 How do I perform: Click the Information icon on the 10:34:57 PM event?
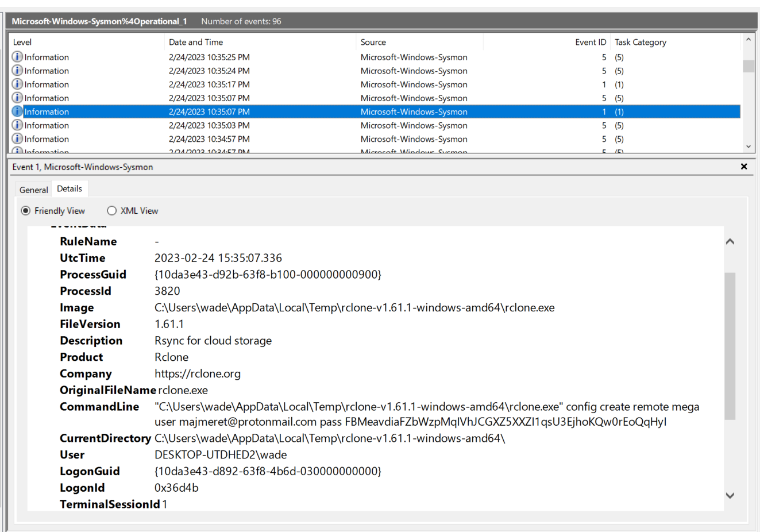coord(16,138)
